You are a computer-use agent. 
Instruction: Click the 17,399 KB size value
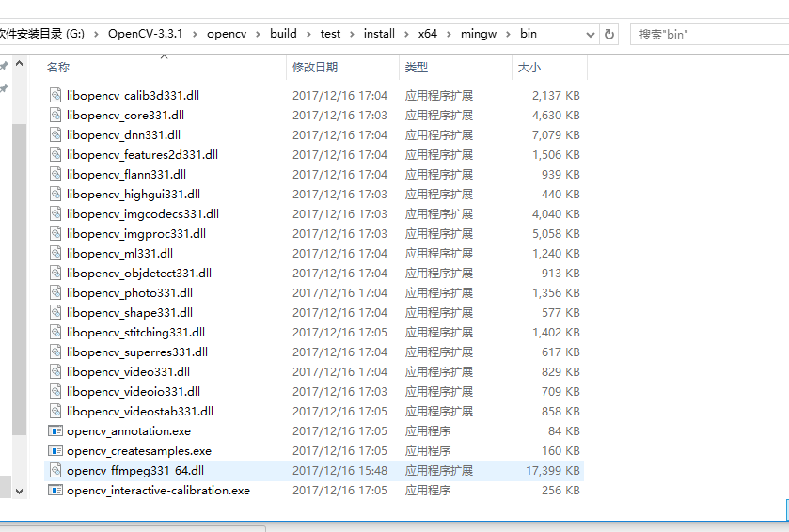click(x=553, y=471)
